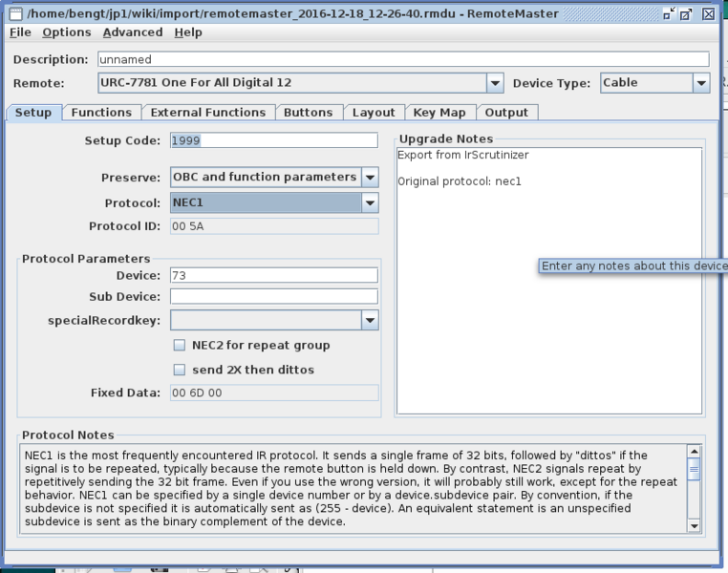This screenshot has width=728, height=573.
Task: Click the Protocol Notes scrollbar thumb
Action: [695, 470]
